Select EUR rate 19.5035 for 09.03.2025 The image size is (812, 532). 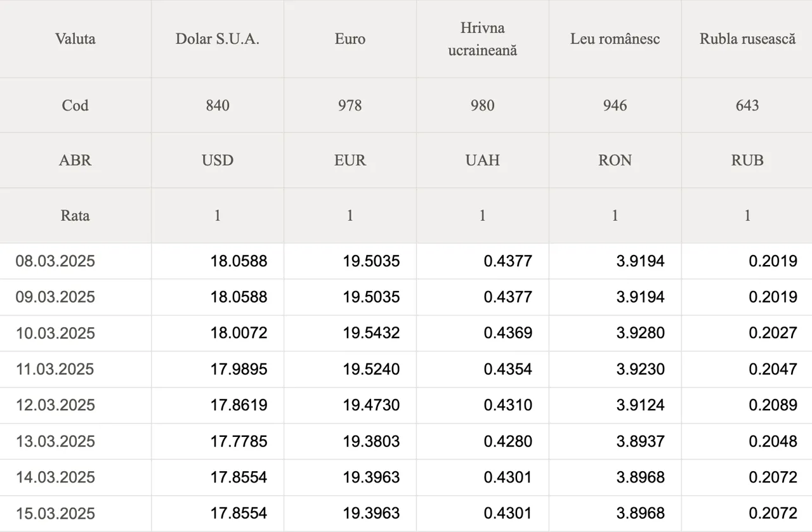(x=372, y=297)
